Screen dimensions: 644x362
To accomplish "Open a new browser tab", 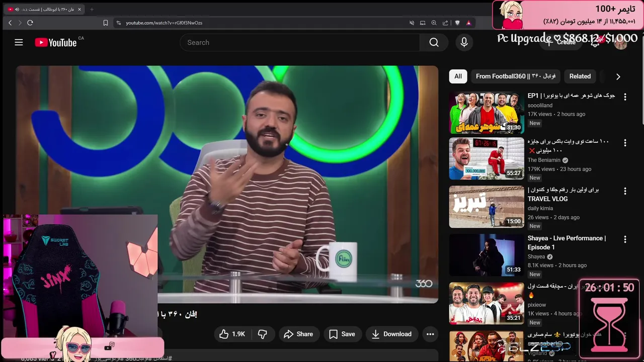I will click(x=92, y=9).
